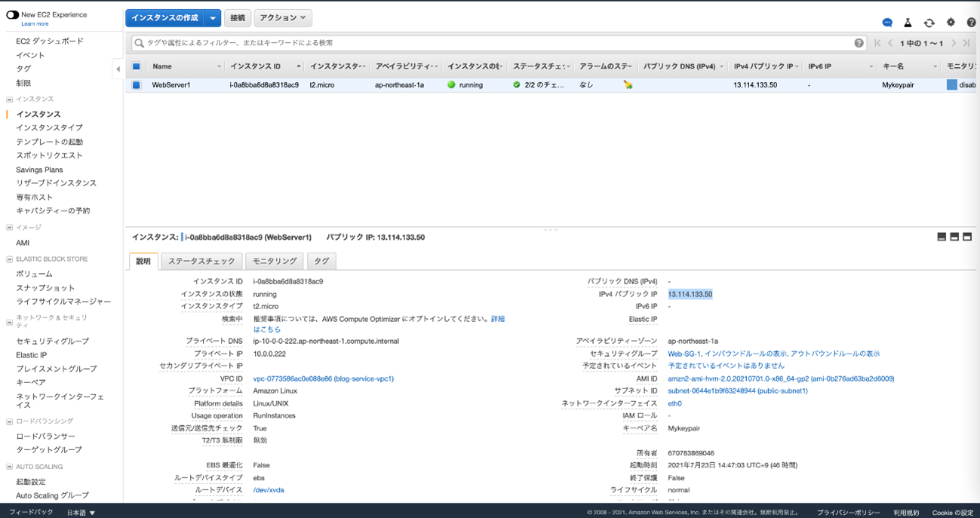Screen dimensions: 980x518
Task: Click the alarm icon in WebServer1 row
Action: (628, 85)
